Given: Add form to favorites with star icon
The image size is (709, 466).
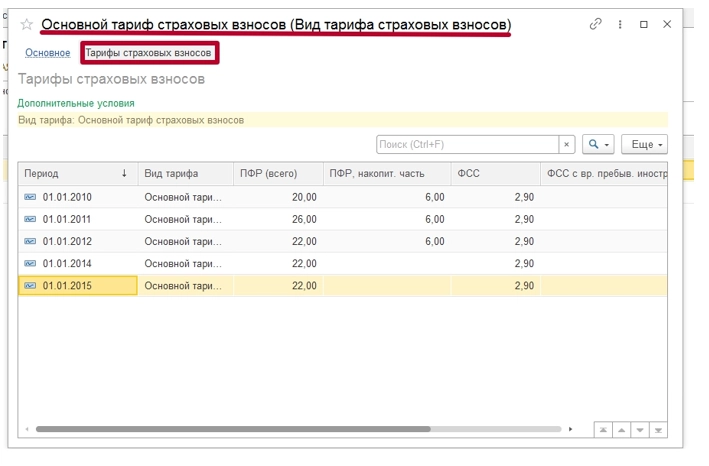Looking at the screenshot, I should (x=27, y=24).
